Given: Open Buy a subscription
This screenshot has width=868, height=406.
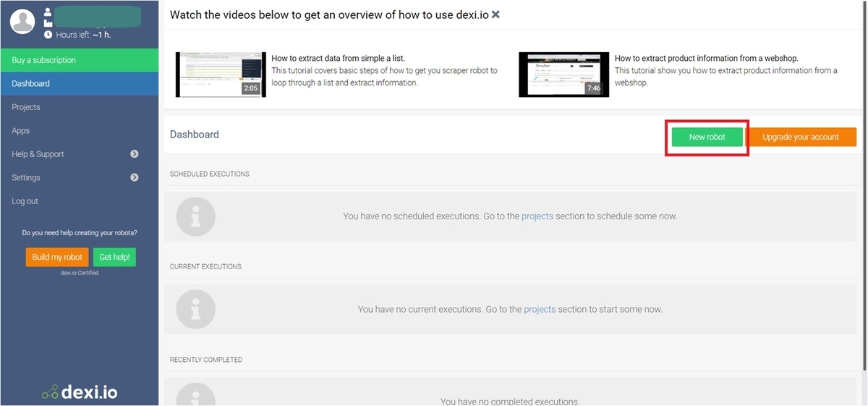Looking at the screenshot, I should pyautogui.click(x=80, y=60).
